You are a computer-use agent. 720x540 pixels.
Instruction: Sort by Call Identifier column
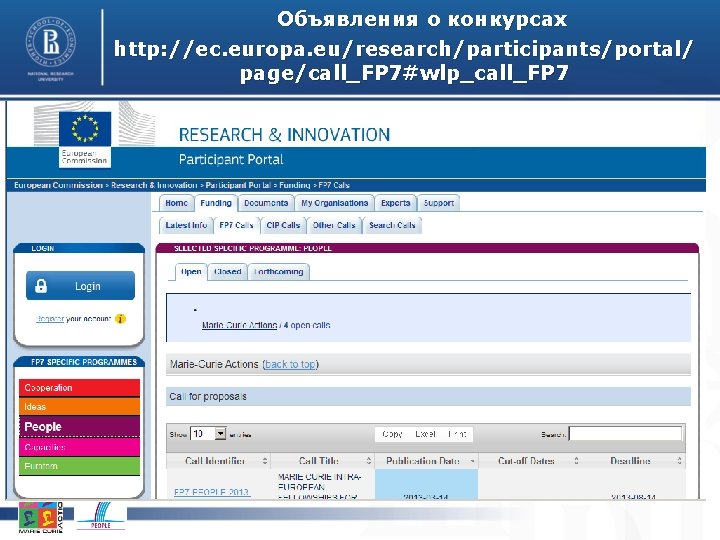click(218, 461)
